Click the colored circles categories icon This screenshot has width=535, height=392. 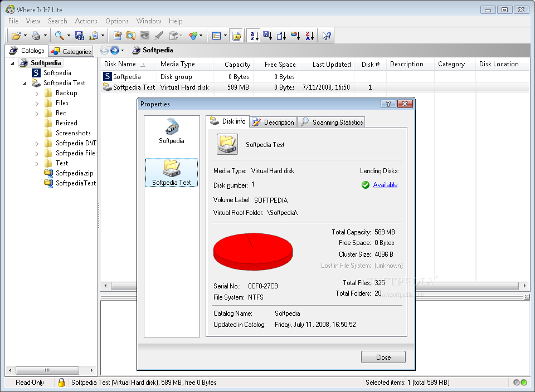point(193,36)
